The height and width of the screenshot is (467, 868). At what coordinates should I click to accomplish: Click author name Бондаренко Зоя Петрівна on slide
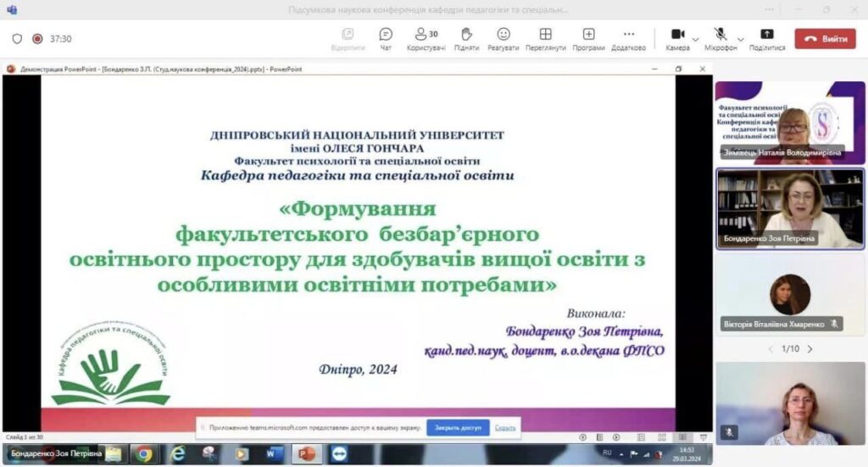(585, 331)
